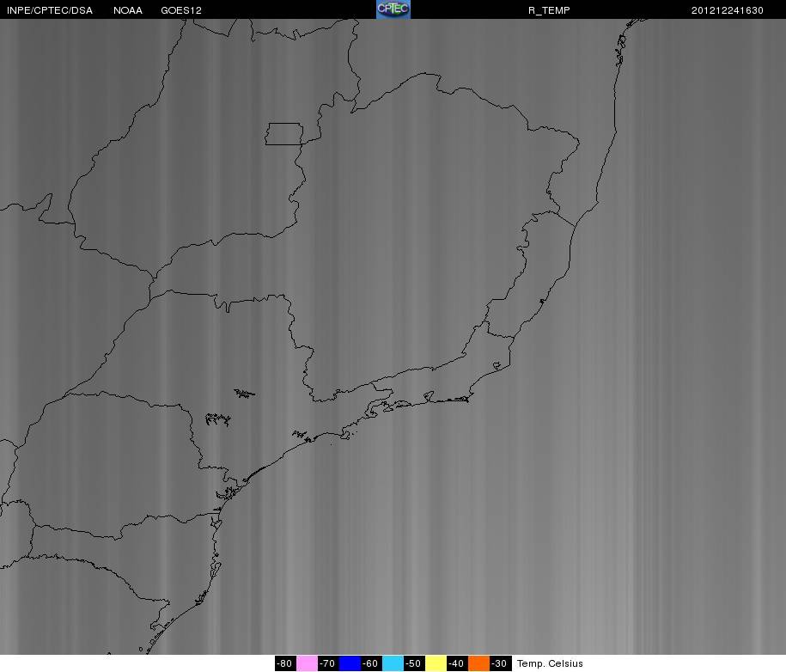Select the INPE/CPTEC/DSA header text
The width and height of the screenshot is (786, 672).
click(x=50, y=10)
